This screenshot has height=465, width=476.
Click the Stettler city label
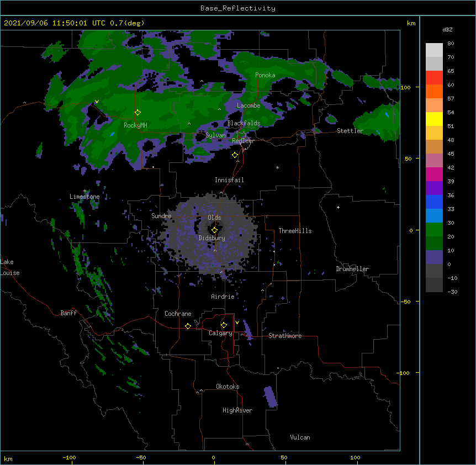pos(350,131)
